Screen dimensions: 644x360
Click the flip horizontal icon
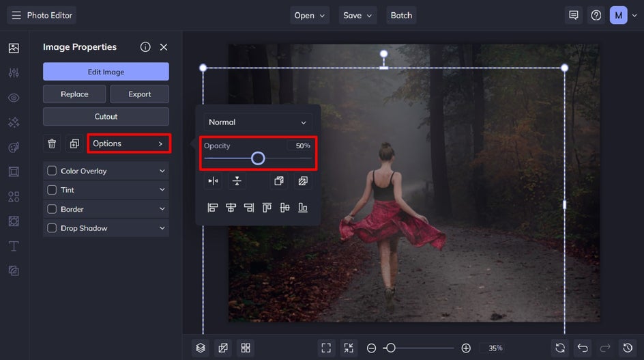[x=213, y=181]
